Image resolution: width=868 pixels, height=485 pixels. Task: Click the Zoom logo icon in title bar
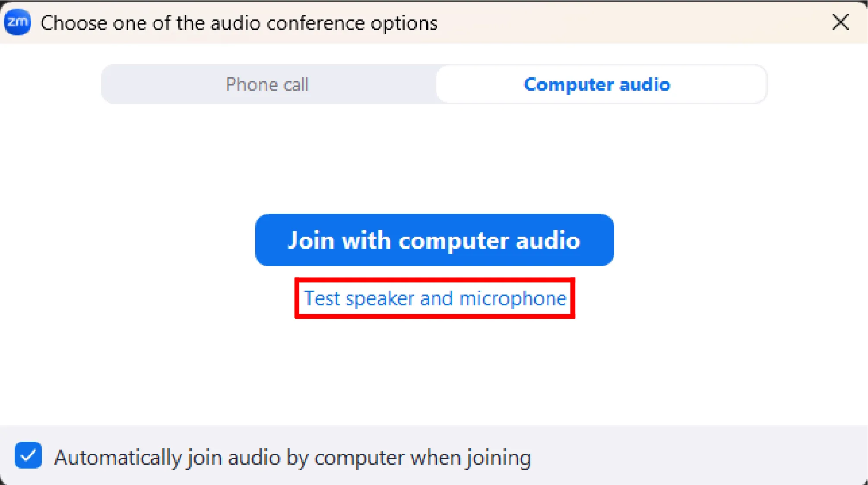click(17, 22)
